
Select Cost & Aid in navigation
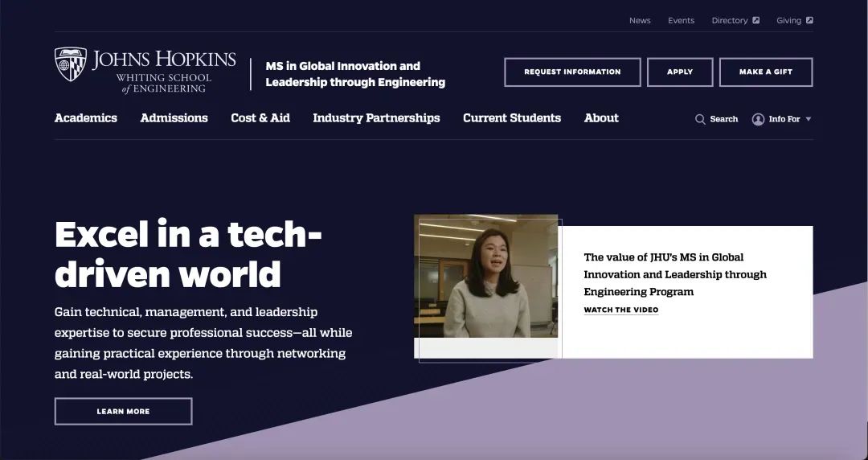(260, 117)
